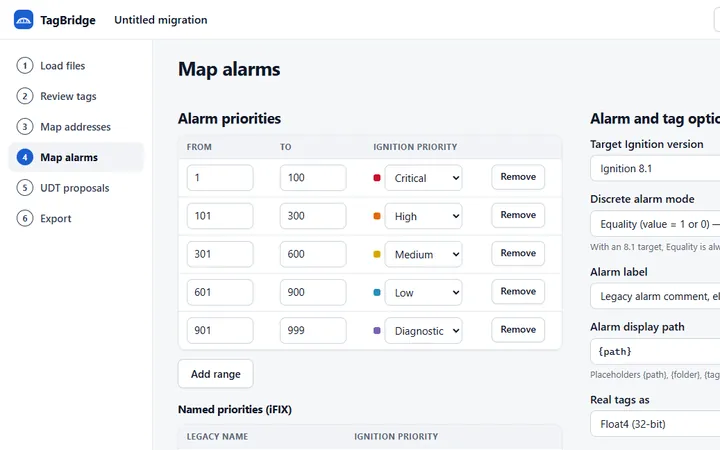Screen dimensions: 720x450
Task: Edit the From field containing 1
Action: pos(220,178)
